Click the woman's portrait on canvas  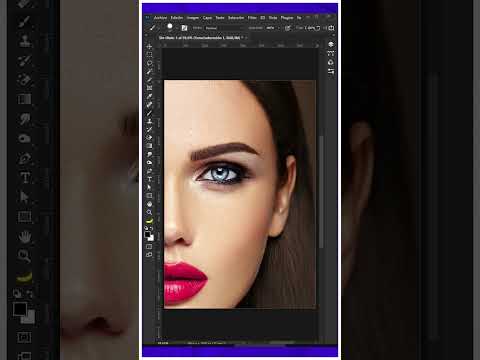(x=240, y=194)
